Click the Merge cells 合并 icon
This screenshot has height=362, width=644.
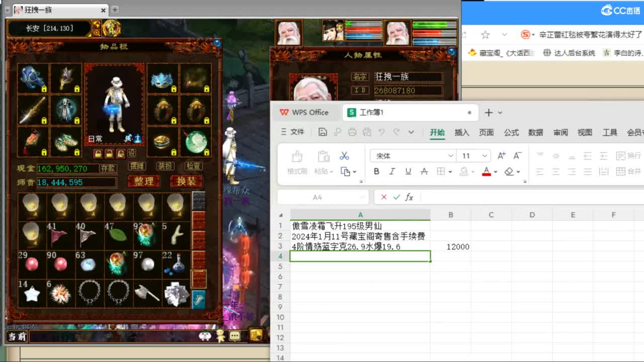628,171
